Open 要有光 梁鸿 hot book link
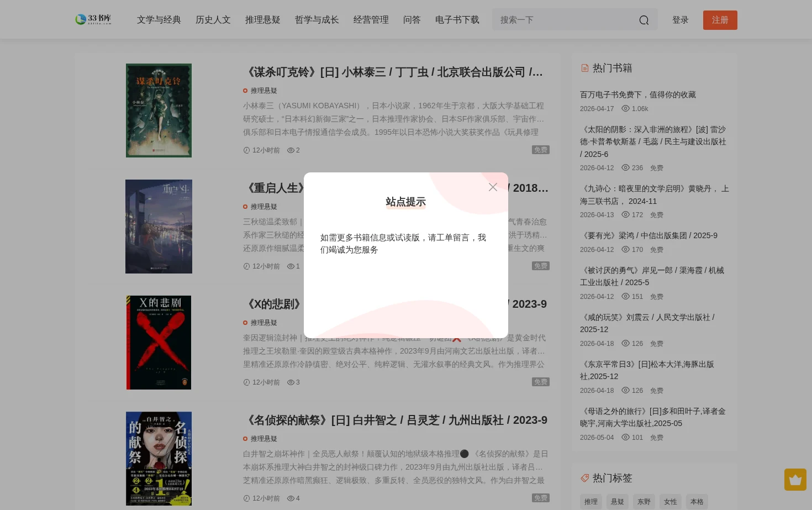Screen dimensions: 812x510 (649, 236)
